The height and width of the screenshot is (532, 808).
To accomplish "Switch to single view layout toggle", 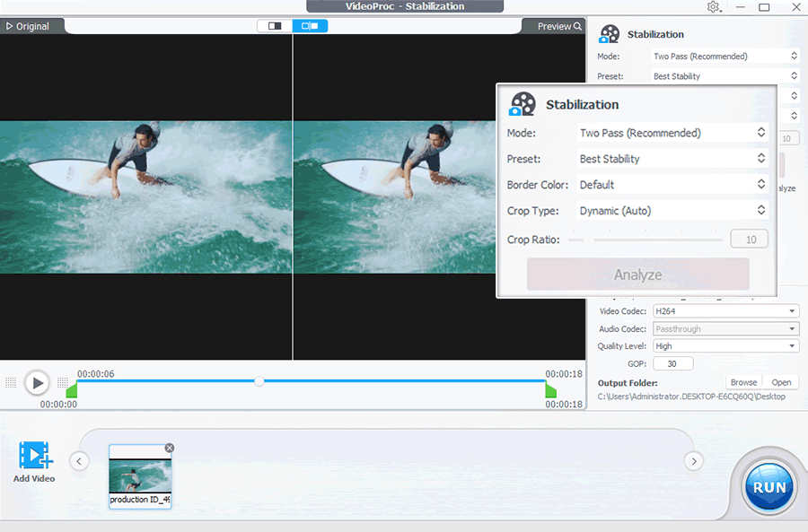I will [x=275, y=26].
